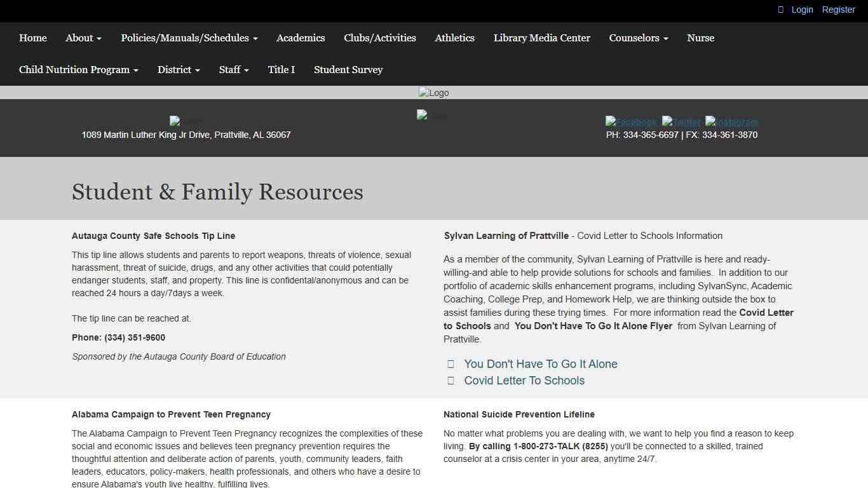Open the Policies/Manuals/Schedules dropdown
868x488 pixels.
(189, 38)
